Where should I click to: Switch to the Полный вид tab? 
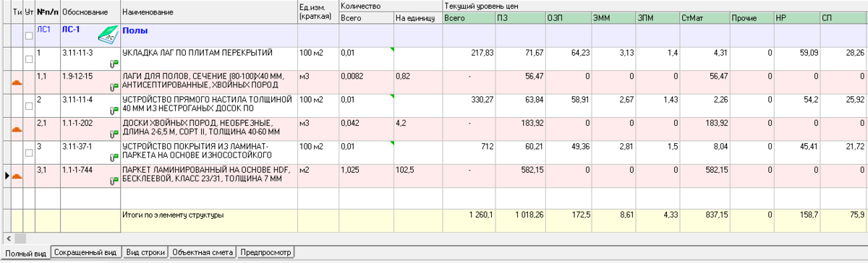click(25, 253)
